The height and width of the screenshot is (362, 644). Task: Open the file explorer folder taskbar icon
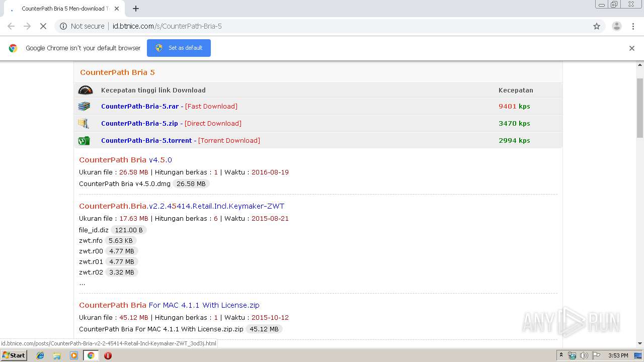click(x=57, y=355)
